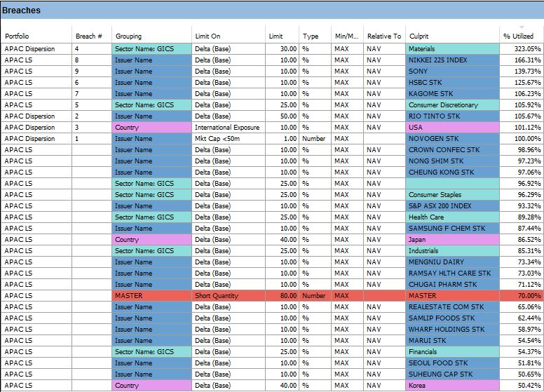The height and width of the screenshot is (392, 544).
Task: Sort by the Culprit column header
Action: (x=419, y=36)
